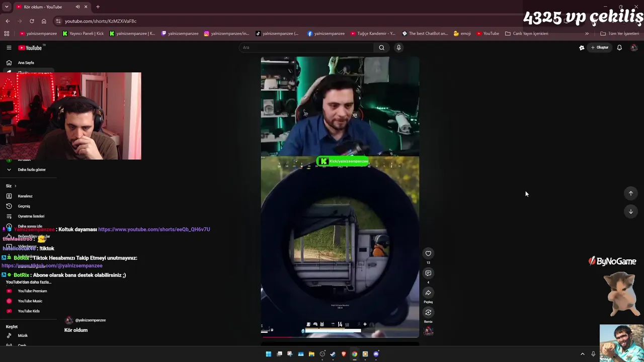This screenshot has width=644, height=362.
Task: Open the emoji bookmark
Action: click(x=462, y=34)
